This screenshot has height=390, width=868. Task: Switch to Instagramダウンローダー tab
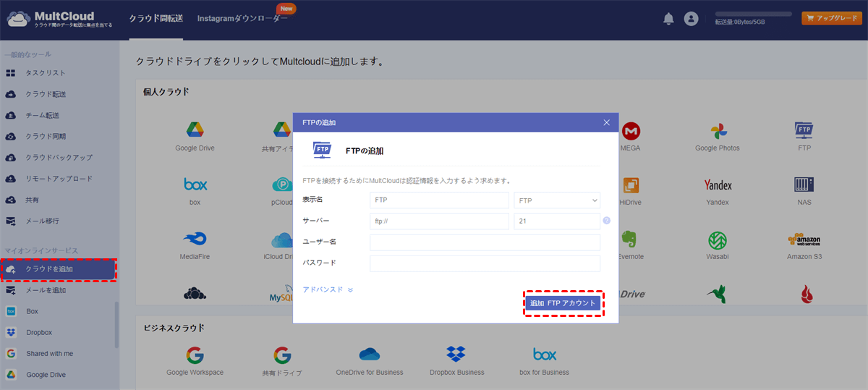click(x=242, y=19)
